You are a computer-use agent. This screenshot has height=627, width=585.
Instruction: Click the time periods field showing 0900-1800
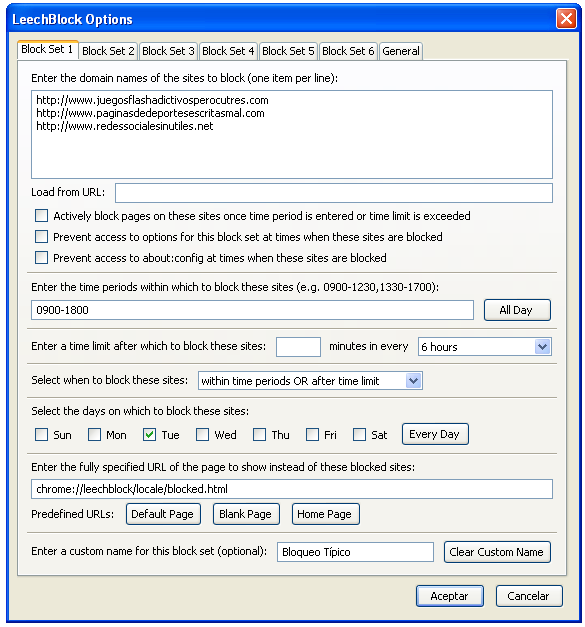252,310
